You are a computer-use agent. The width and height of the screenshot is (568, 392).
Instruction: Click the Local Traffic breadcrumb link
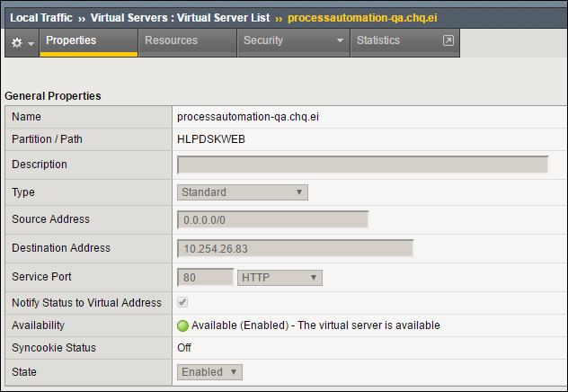tap(41, 18)
